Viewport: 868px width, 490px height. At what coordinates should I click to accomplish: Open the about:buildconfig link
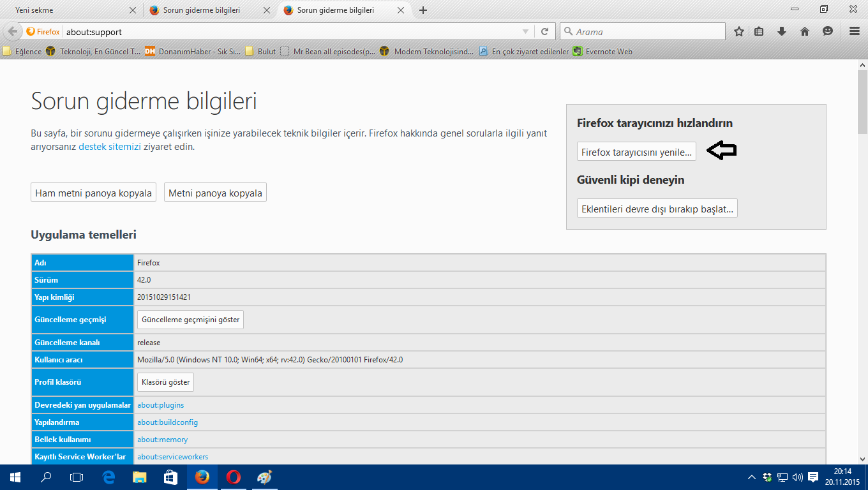[168, 422]
